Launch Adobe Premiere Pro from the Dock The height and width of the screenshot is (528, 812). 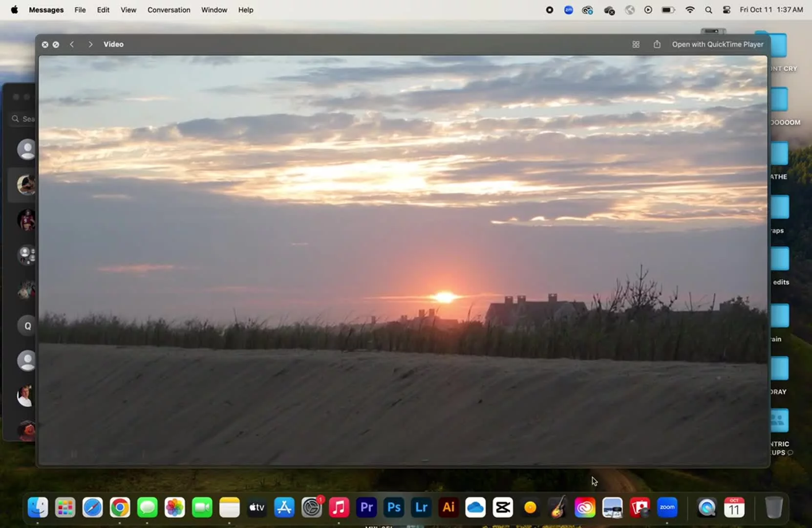(366, 507)
